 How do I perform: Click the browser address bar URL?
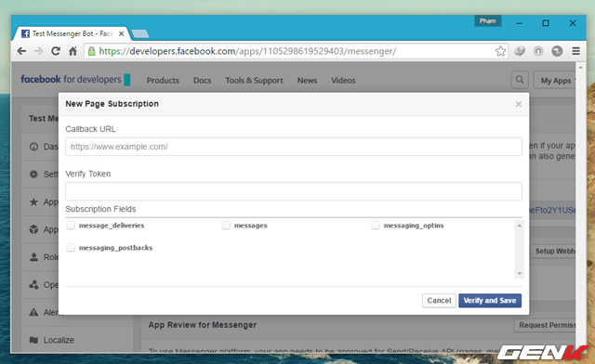[x=247, y=51]
